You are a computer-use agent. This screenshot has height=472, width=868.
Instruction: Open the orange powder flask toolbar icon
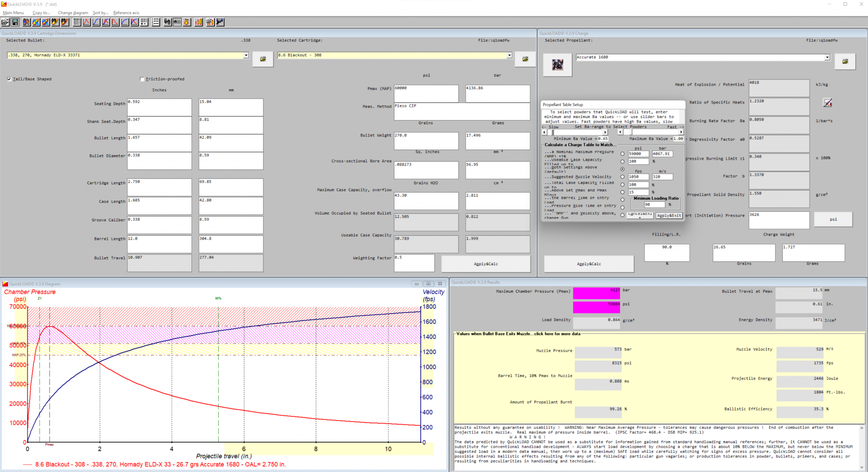pyautogui.click(x=186, y=22)
